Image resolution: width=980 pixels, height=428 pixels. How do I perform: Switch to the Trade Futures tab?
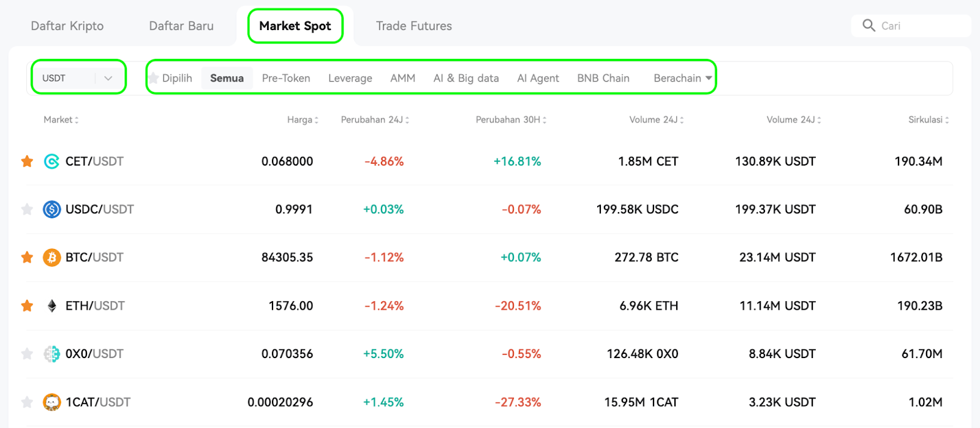coord(414,26)
